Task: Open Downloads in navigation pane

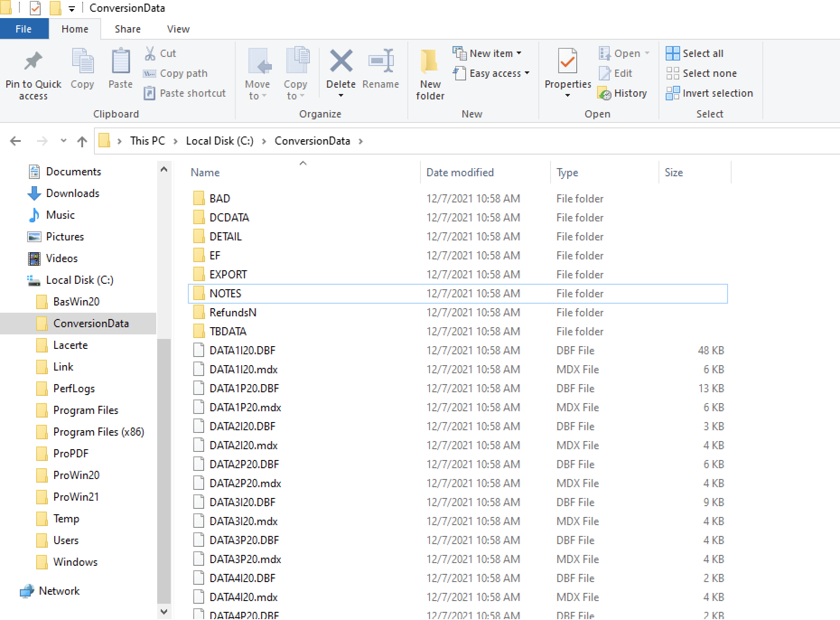Action: (x=64, y=193)
